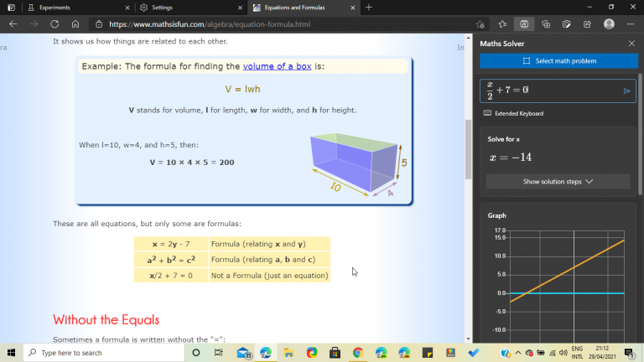
Task: Click the Select math problem button
Action: pos(558,61)
